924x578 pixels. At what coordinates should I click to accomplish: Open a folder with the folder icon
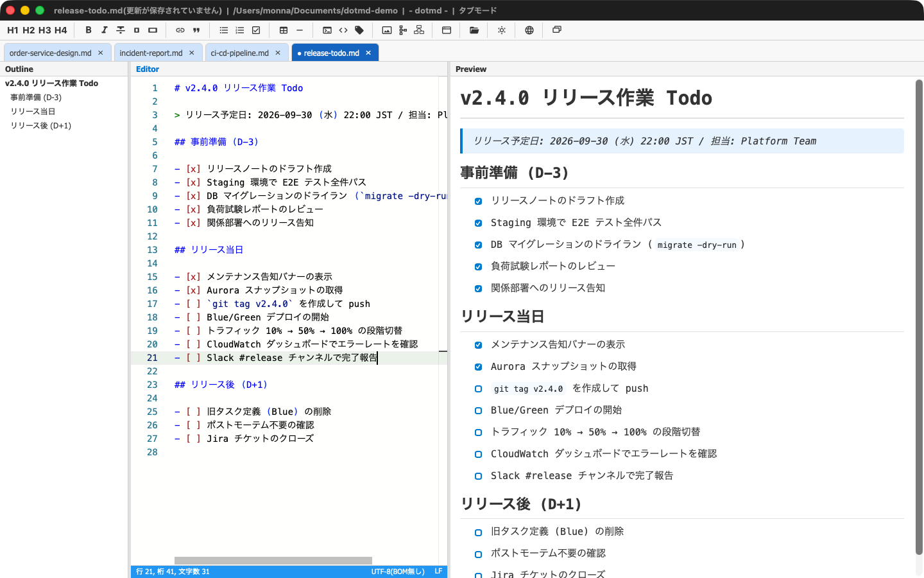pyautogui.click(x=474, y=30)
